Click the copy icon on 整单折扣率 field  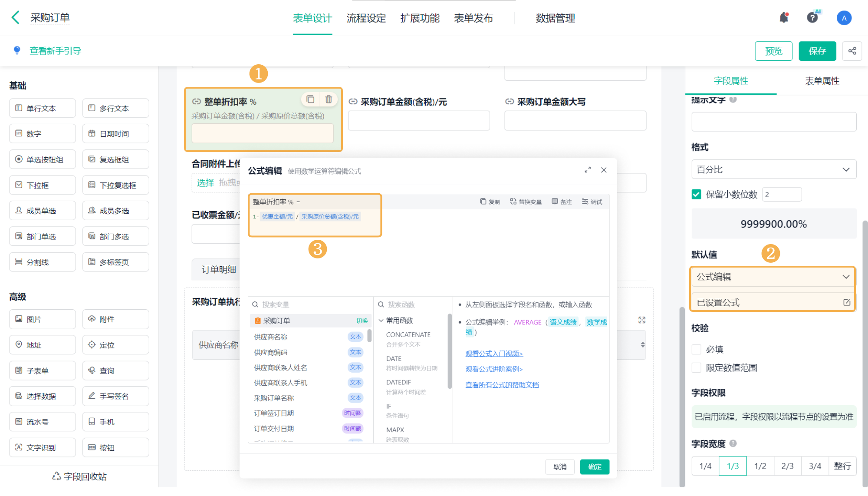pos(310,99)
